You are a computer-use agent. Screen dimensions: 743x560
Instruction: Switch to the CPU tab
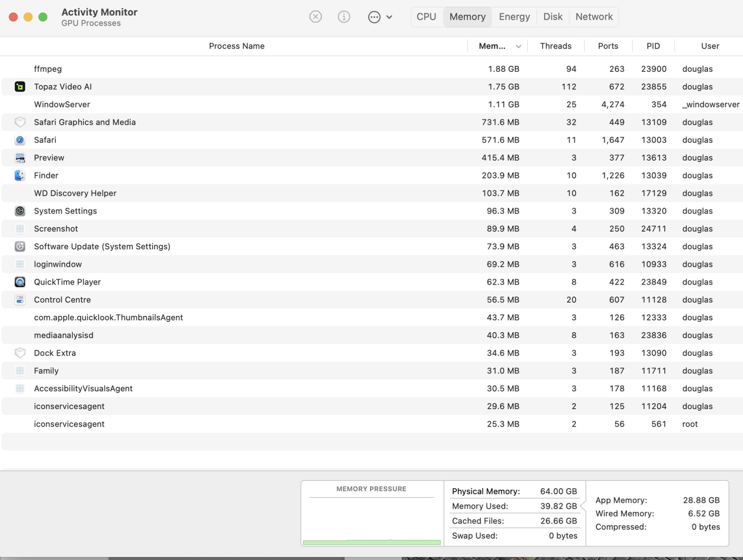pos(426,17)
